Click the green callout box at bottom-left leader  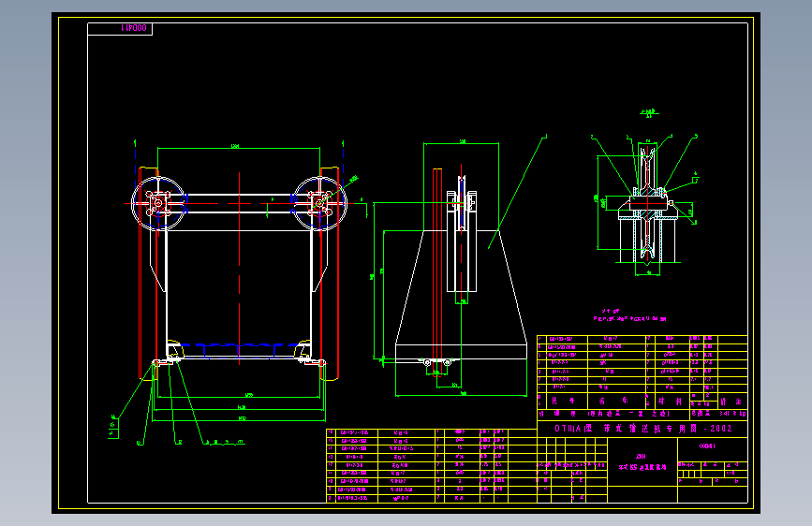(x=113, y=427)
